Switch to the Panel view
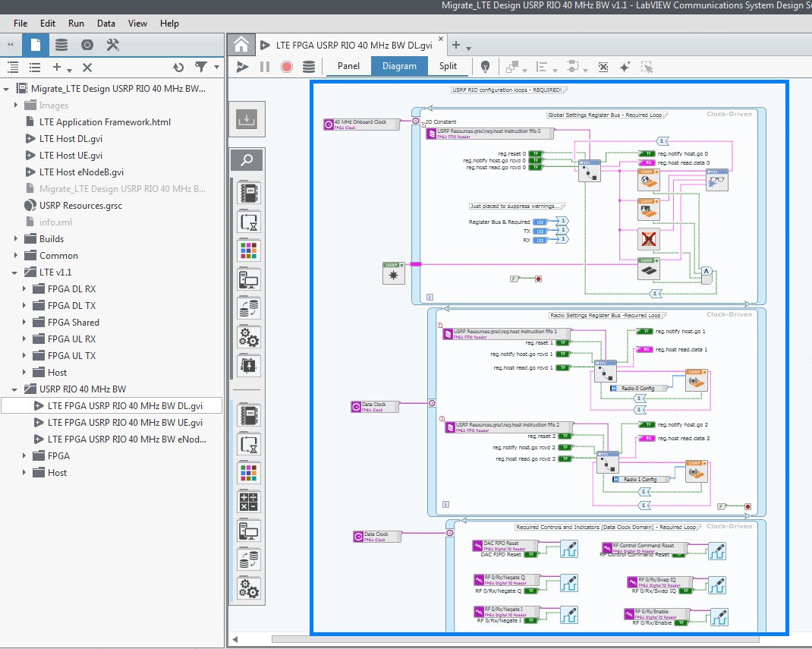 [x=348, y=66]
